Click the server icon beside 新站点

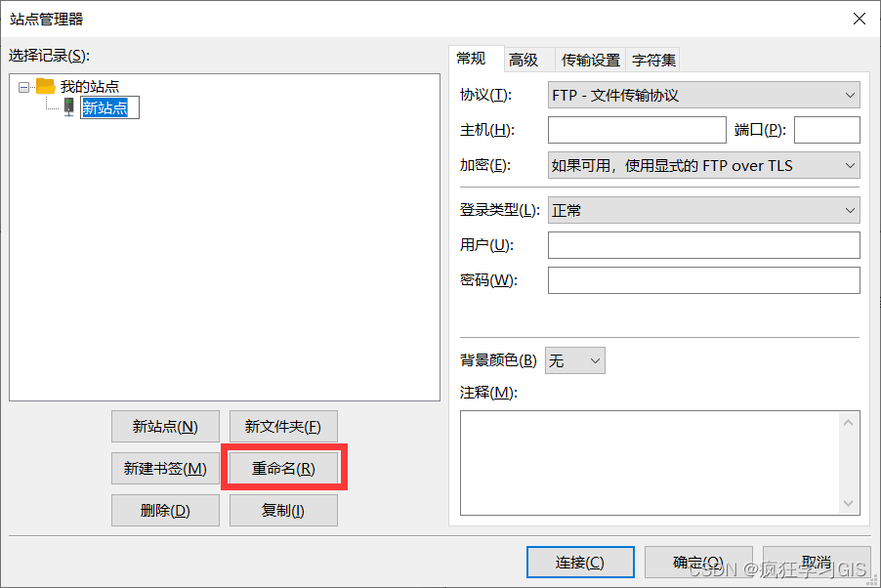click(68, 106)
